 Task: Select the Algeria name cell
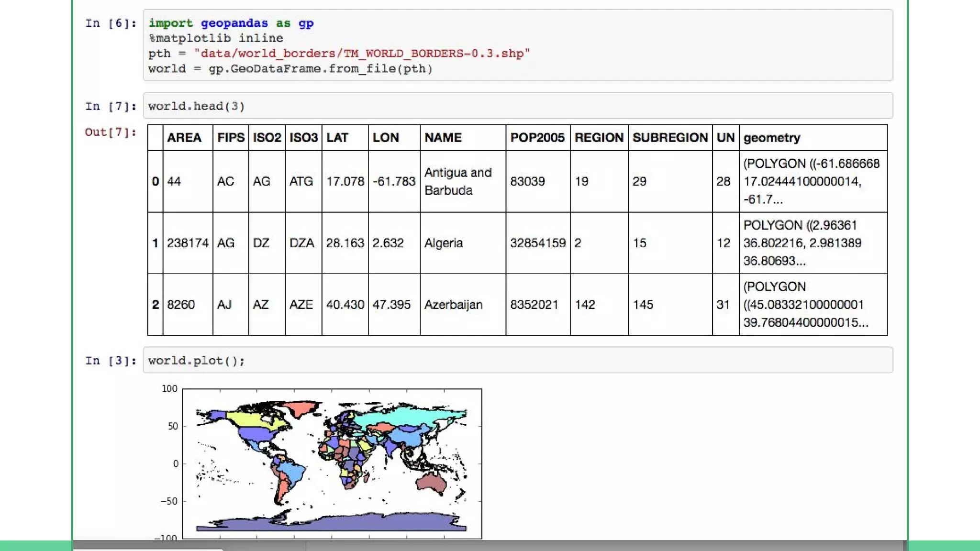tap(463, 243)
